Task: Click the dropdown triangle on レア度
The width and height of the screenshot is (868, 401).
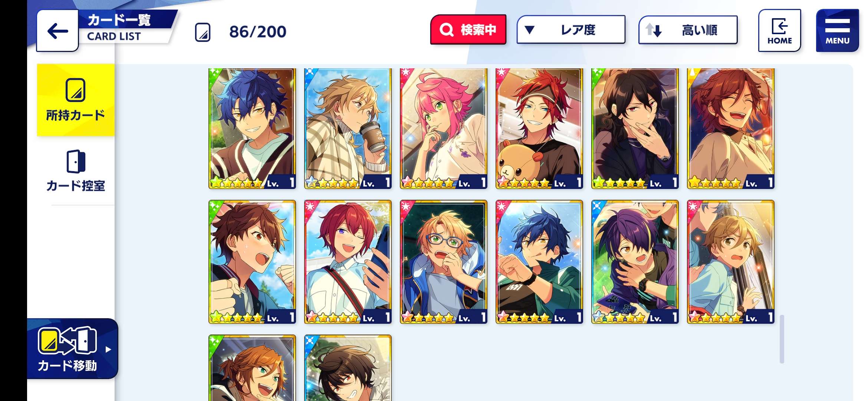Action: tap(530, 30)
